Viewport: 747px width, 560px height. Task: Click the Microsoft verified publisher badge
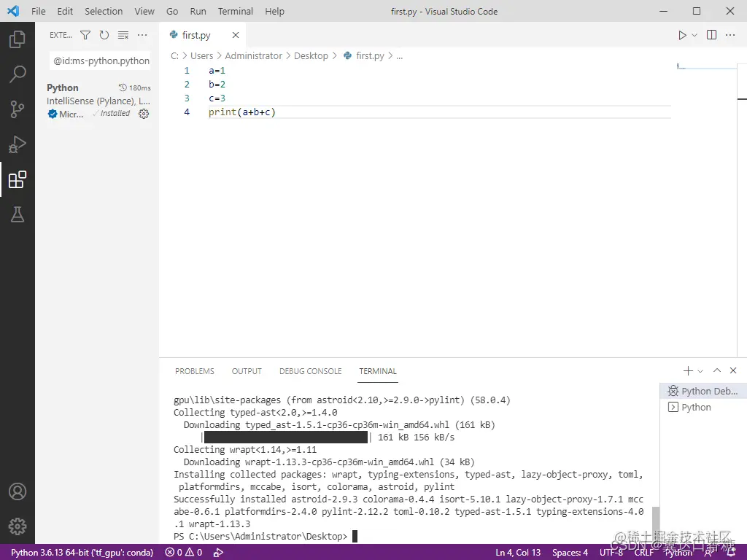pyautogui.click(x=53, y=114)
